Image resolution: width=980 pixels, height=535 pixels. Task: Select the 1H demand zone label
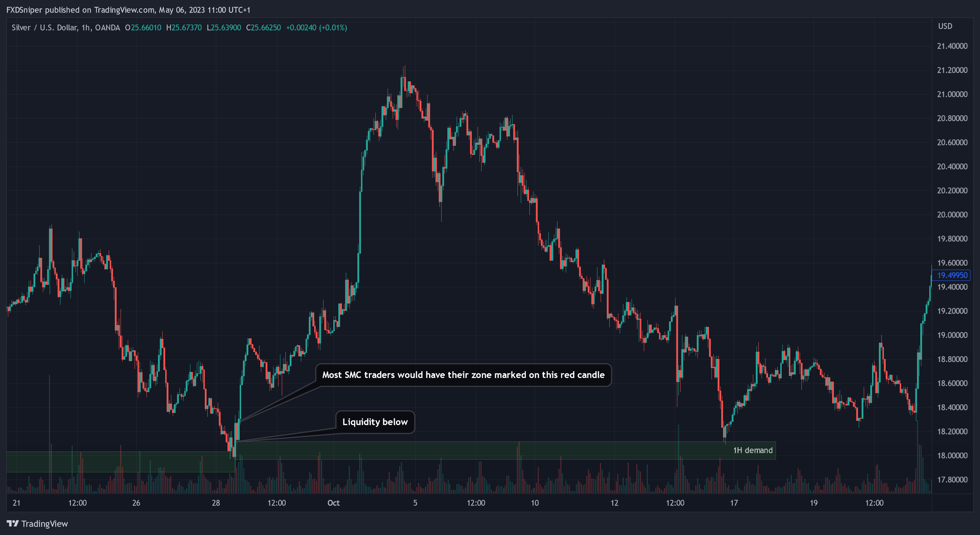pos(753,450)
